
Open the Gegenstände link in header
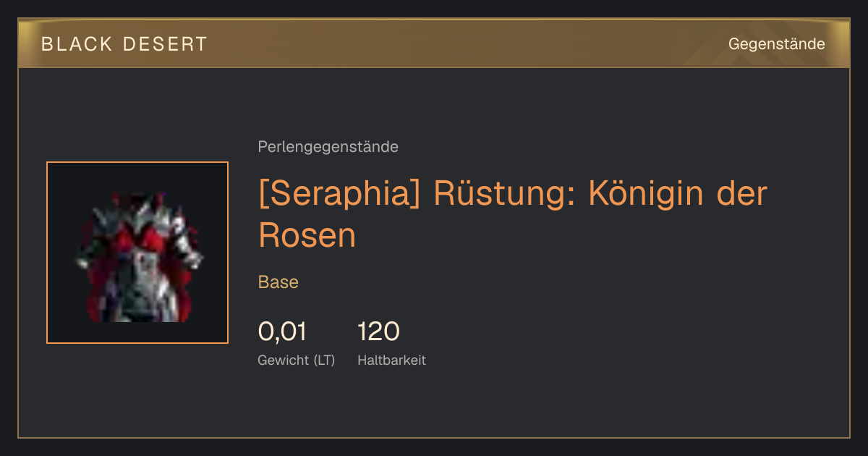[x=776, y=44]
